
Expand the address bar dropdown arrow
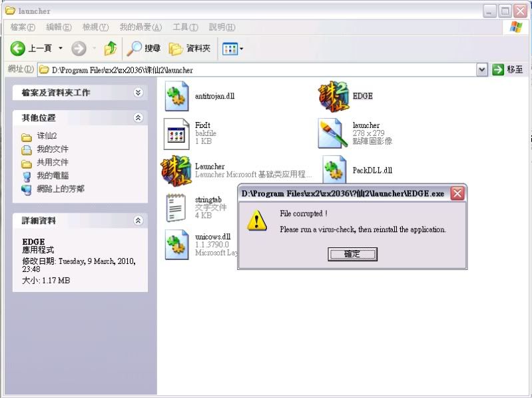point(482,69)
